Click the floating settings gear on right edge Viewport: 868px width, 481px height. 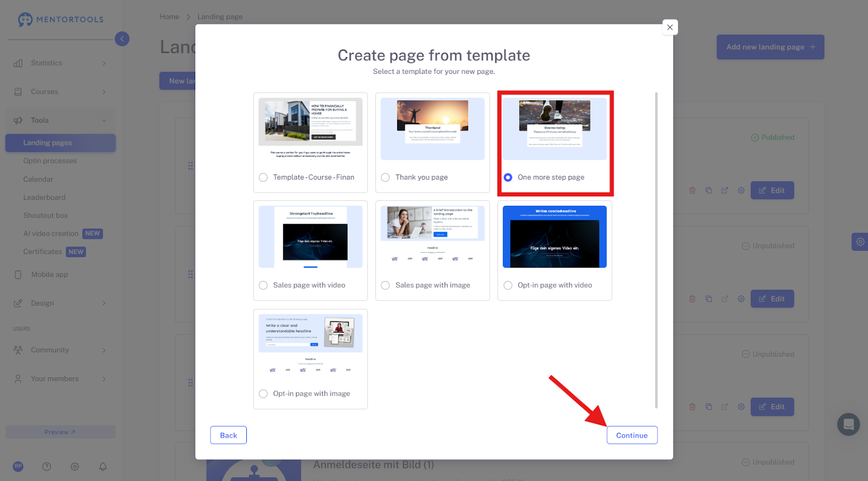(x=860, y=242)
